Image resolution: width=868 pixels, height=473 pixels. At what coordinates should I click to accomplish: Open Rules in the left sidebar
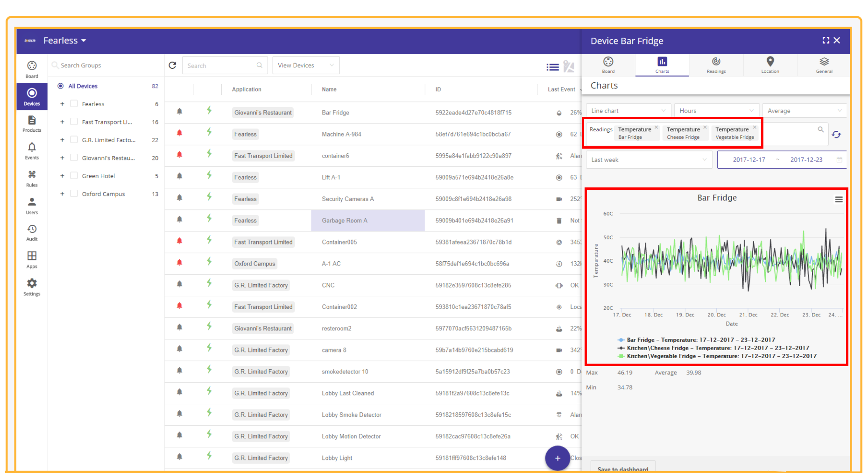coord(32,178)
